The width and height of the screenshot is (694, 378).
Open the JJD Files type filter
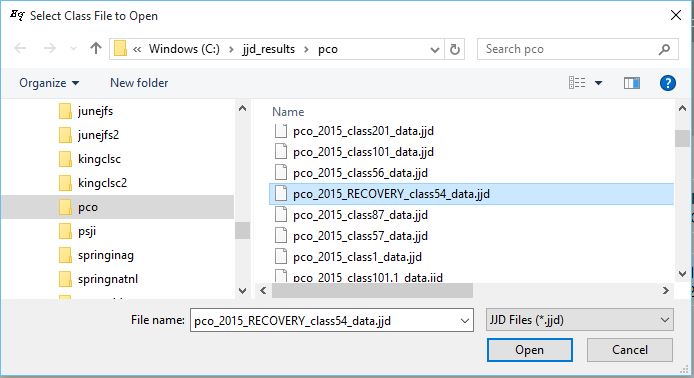[x=579, y=320]
